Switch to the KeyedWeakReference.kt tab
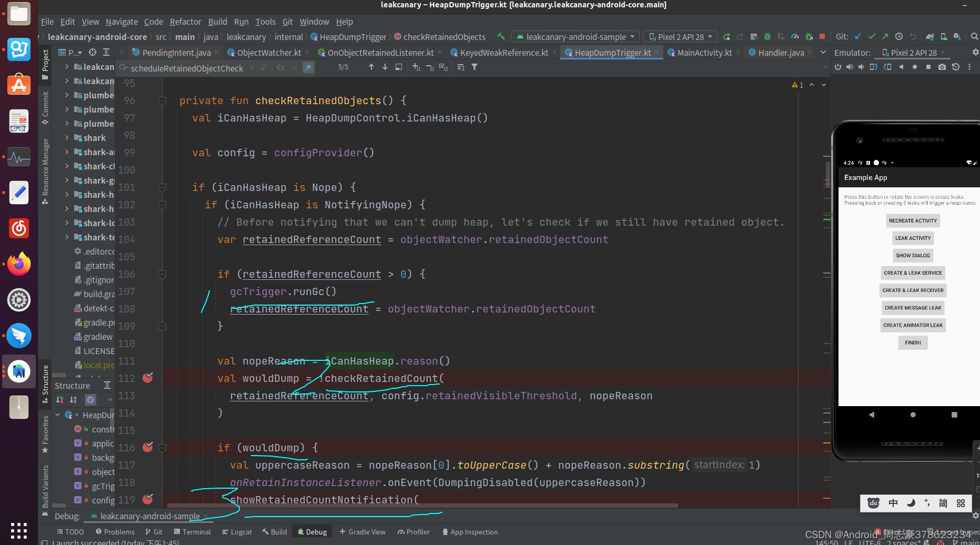 504,53
